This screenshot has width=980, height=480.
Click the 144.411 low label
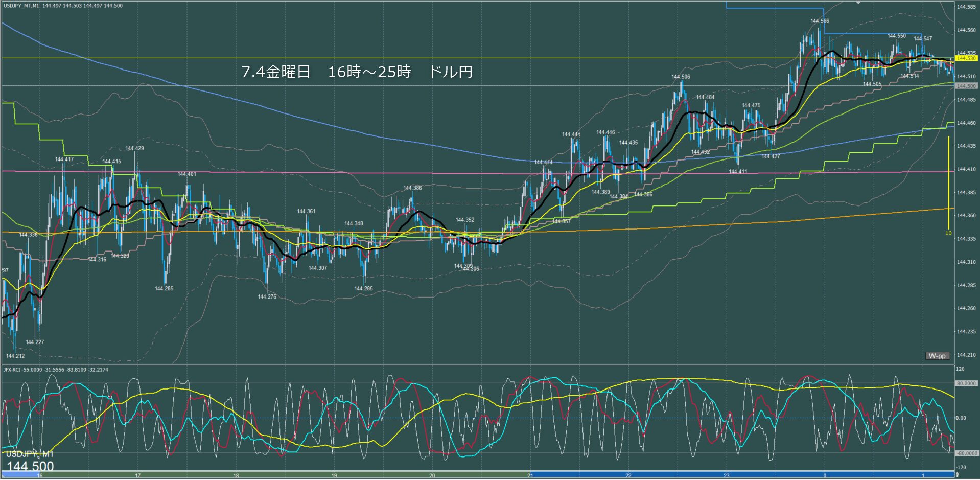point(738,171)
